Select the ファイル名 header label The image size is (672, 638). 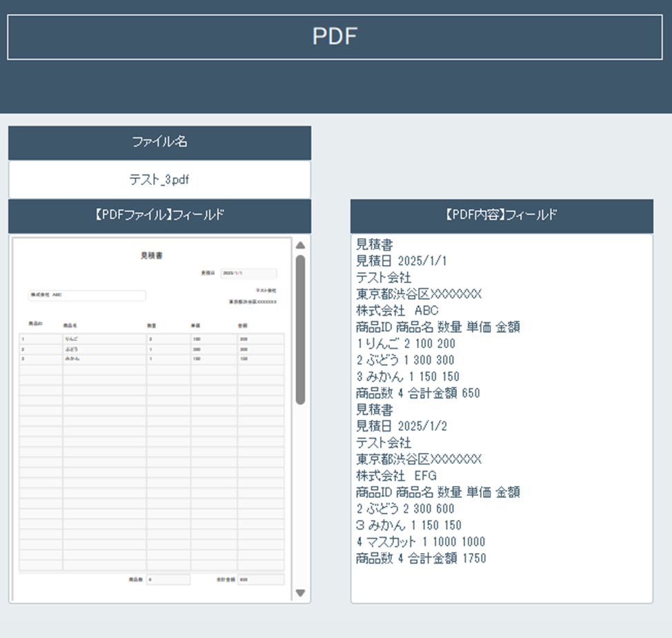point(159,142)
